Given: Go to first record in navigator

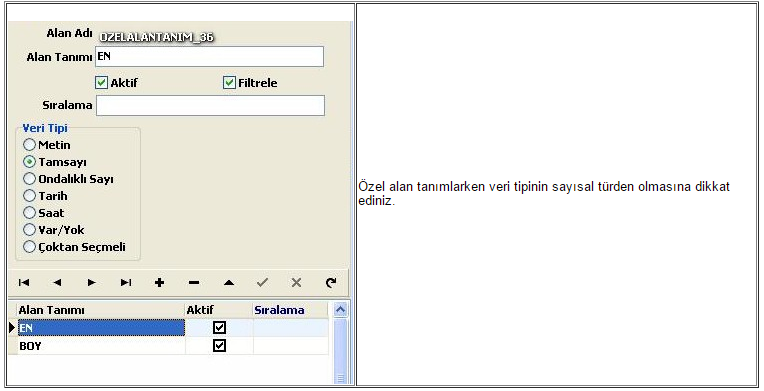Looking at the screenshot, I should [x=24, y=282].
